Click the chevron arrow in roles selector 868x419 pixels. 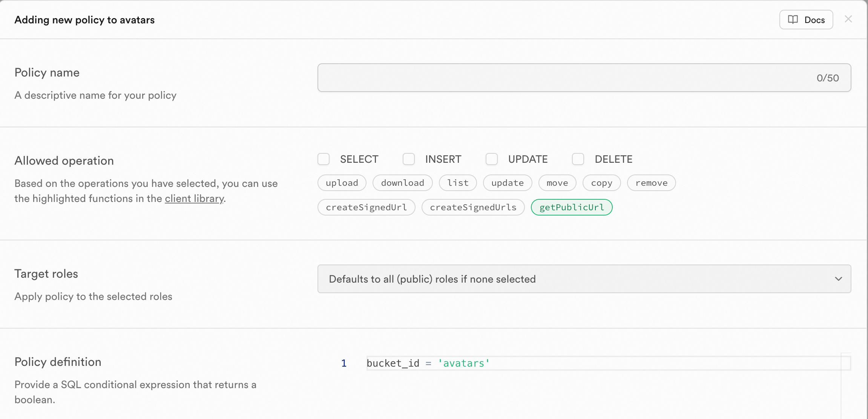[x=838, y=279]
